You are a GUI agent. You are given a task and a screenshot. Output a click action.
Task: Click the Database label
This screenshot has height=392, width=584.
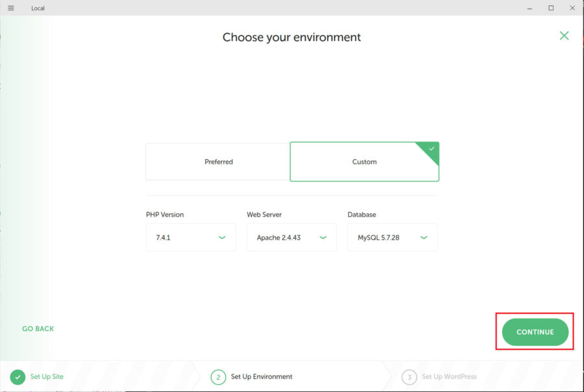click(x=361, y=215)
